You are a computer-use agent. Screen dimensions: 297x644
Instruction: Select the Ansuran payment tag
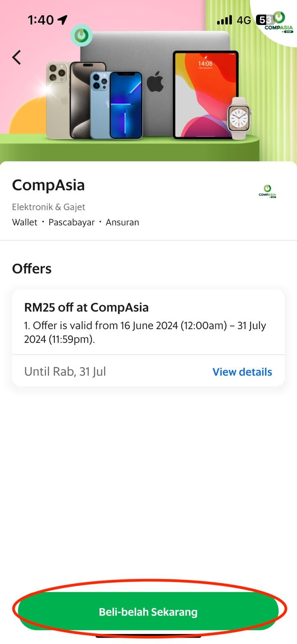coord(122,222)
